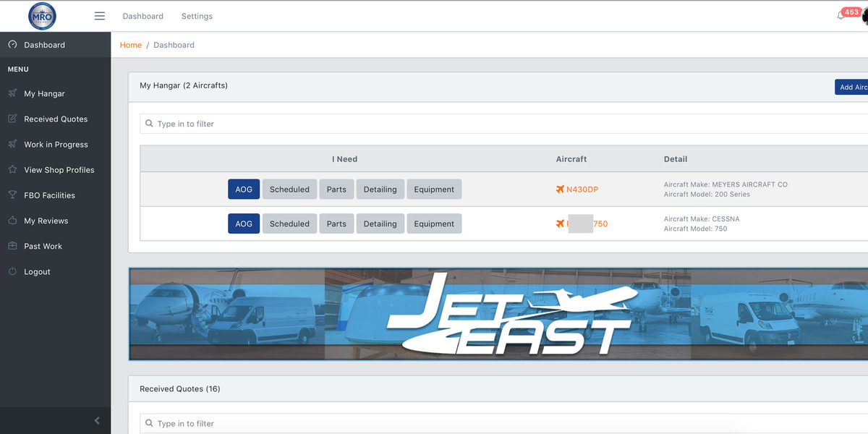Click the Add Aircraft button
Viewport: 868px width, 434px height.
[x=852, y=87]
